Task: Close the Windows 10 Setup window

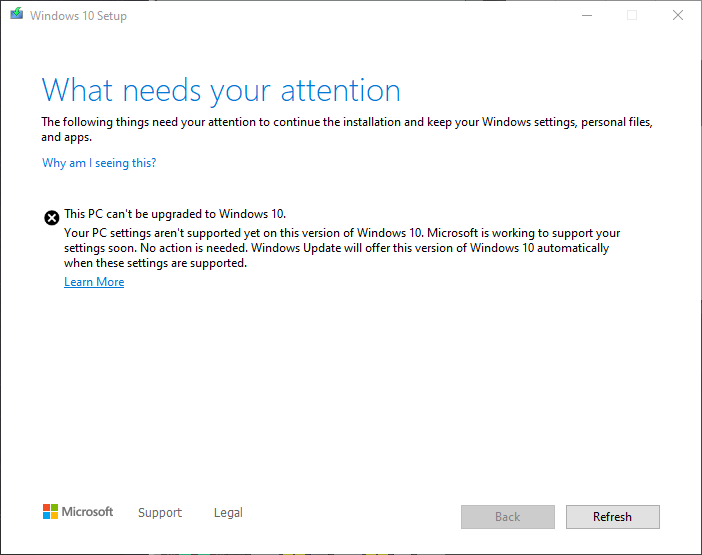Action: [x=677, y=15]
